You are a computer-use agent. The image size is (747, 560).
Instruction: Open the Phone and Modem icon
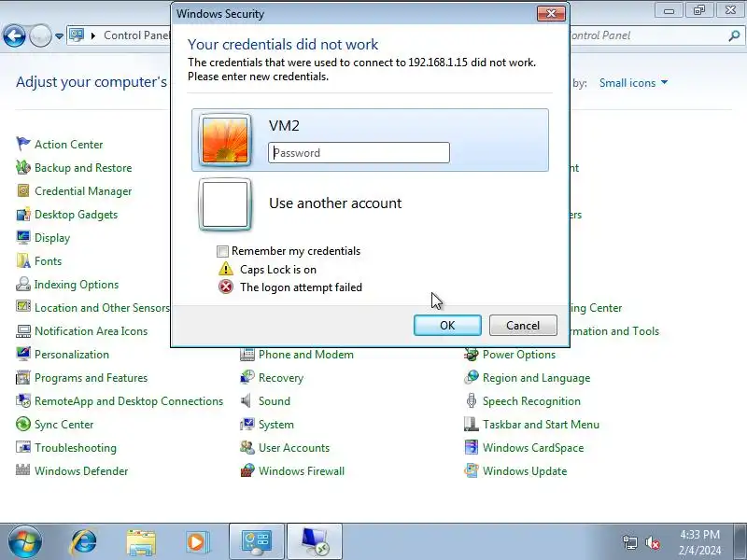247,354
